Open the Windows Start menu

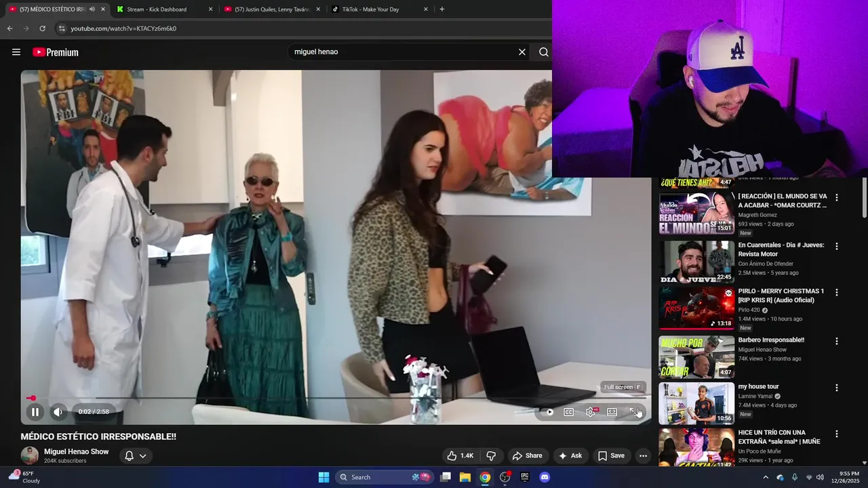click(323, 477)
